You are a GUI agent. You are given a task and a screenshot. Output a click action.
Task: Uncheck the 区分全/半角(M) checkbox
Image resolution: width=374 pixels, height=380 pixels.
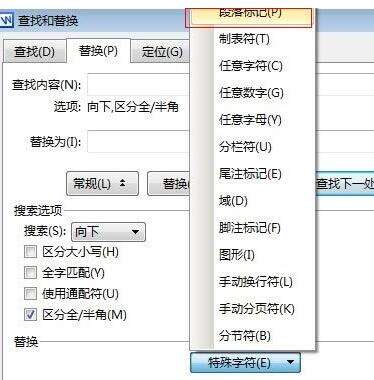tap(30, 315)
